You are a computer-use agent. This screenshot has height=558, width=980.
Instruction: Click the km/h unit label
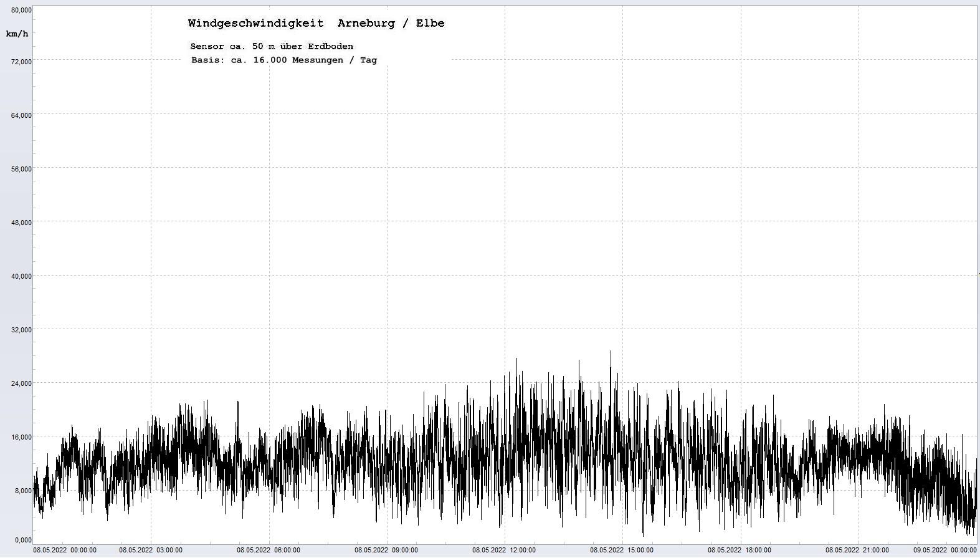point(17,34)
